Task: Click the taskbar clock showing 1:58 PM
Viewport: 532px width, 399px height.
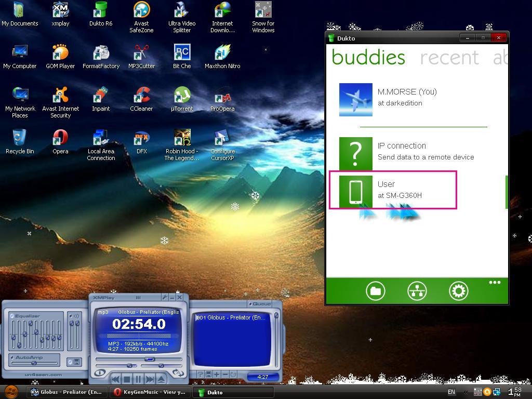Action: coord(515,392)
